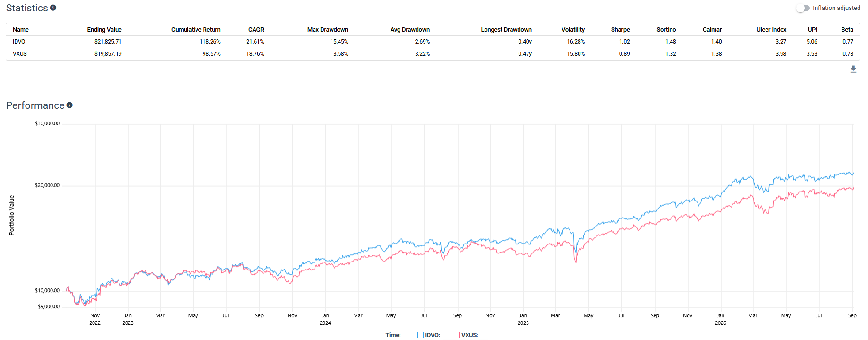The width and height of the screenshot is (868, 340).
Task: Click the $20,000.00 axis label
Action: click(47, 186)
